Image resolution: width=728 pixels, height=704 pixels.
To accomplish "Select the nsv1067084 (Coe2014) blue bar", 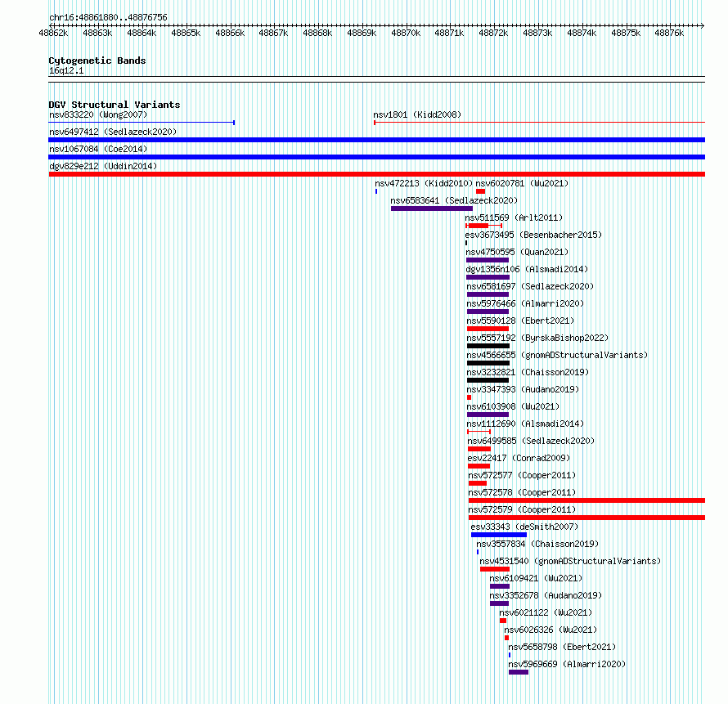I will point(376,157).
